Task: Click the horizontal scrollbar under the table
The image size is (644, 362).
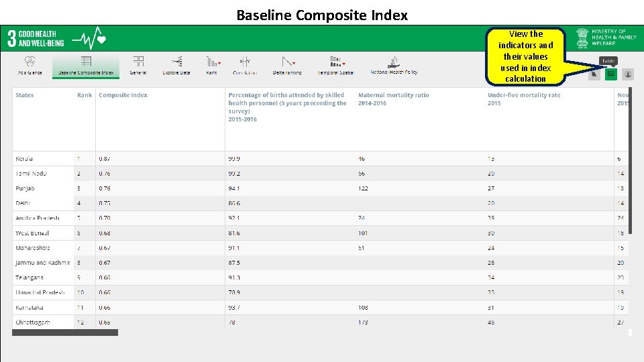Action: pos(65,333)
